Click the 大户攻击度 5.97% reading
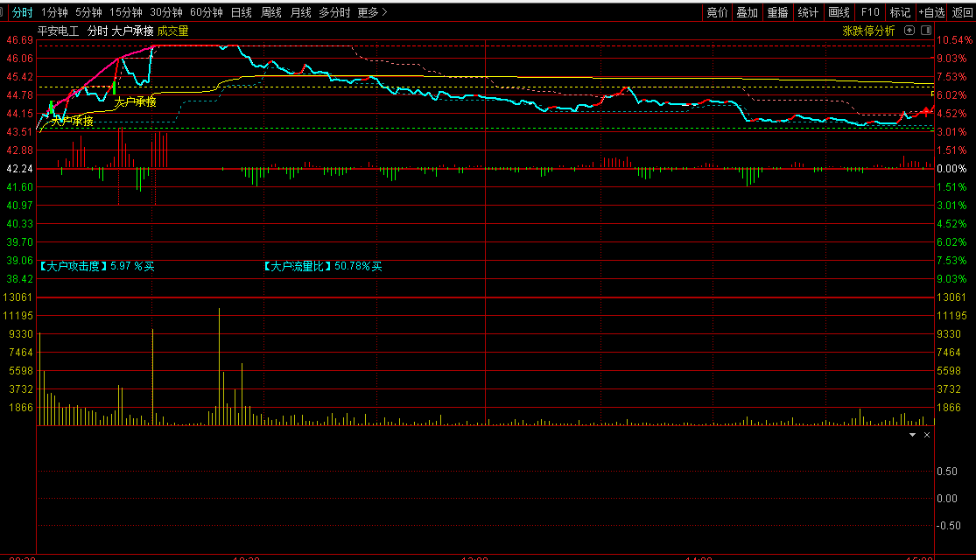976x560 pixels. click(96, 266)
